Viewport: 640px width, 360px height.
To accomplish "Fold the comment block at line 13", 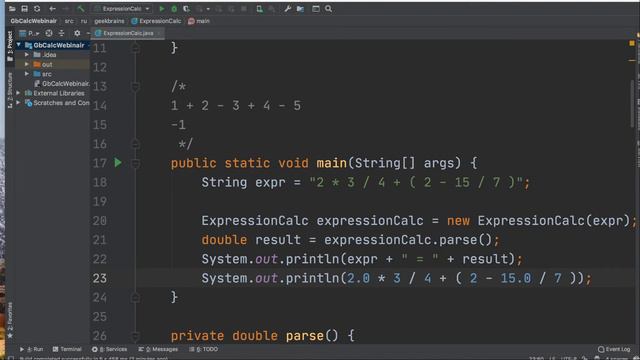I will 135,87.
